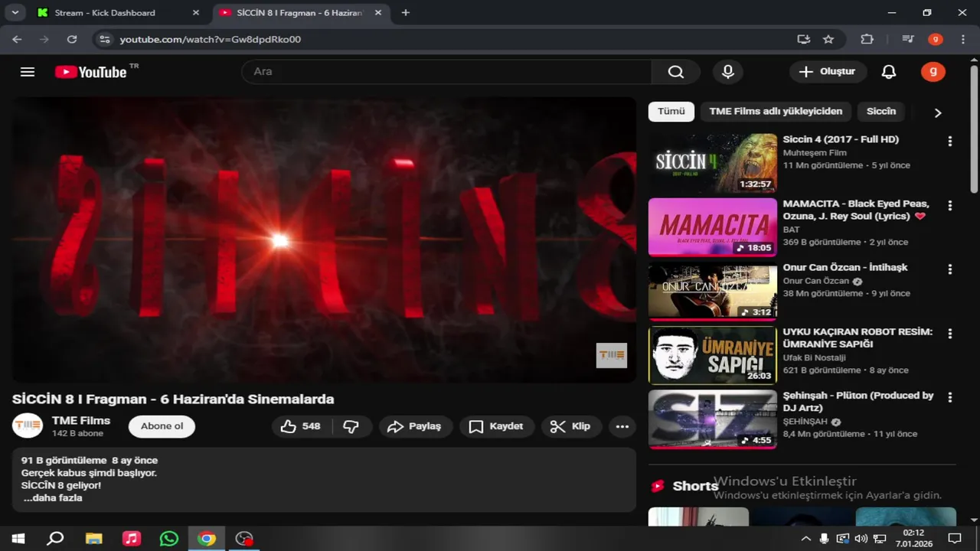The image size is (980, 551).
Task: Open Windows notification center
Action: (x=954, y=538)
